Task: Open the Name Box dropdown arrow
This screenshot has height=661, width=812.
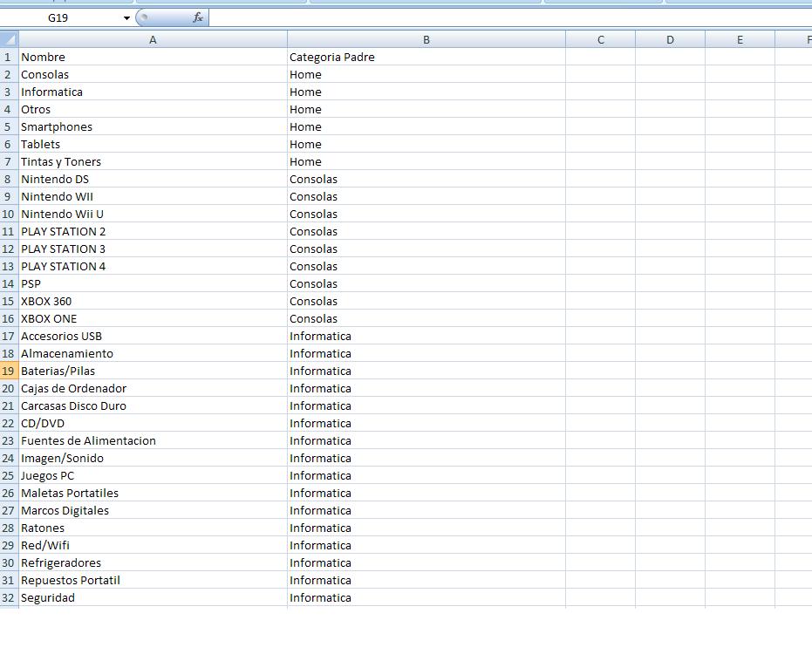Action: [126, 18]
